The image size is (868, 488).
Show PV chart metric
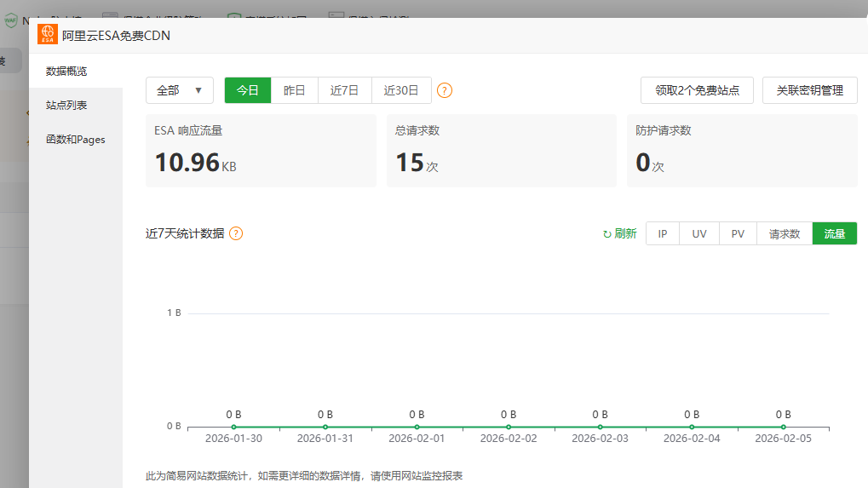tap(738, 233)
